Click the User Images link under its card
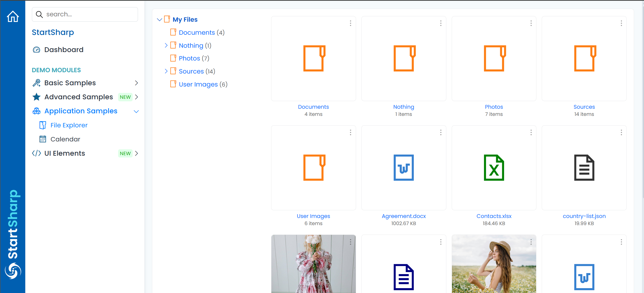 [313, 216]
